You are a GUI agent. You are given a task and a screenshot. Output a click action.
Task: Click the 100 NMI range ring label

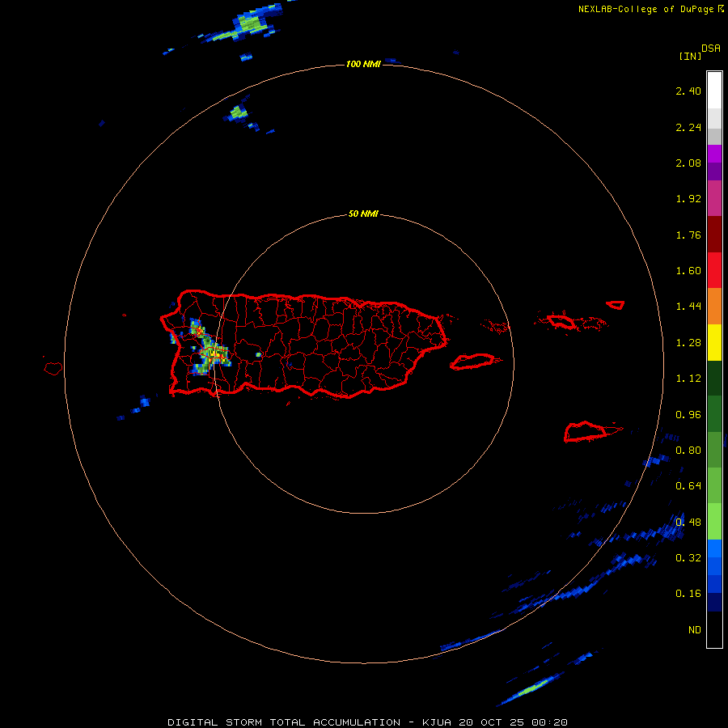click(363, 64)
